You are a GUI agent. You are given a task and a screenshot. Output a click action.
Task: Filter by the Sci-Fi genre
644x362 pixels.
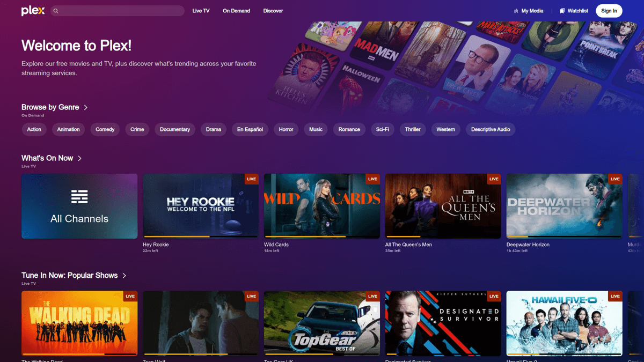tap(382, 129)
